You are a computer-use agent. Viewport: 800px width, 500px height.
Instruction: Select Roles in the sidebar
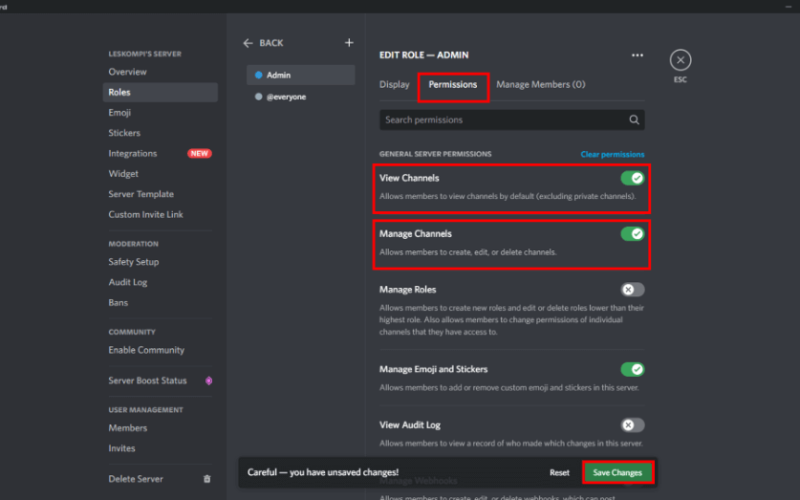pos(160,92)
